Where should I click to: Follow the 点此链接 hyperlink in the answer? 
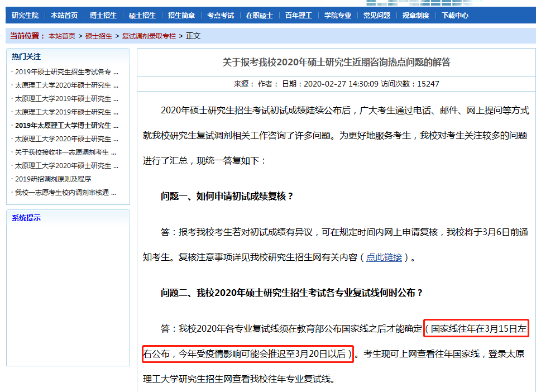coord(384,257)
